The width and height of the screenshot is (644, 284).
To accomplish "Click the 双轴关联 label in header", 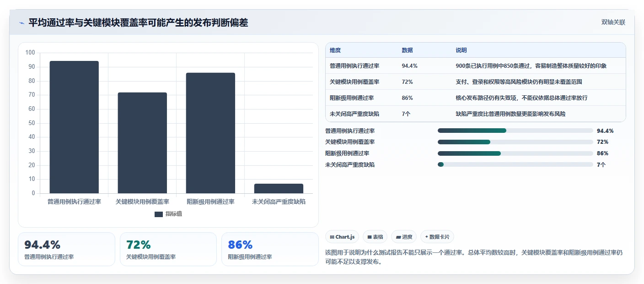I will [613, 22].
